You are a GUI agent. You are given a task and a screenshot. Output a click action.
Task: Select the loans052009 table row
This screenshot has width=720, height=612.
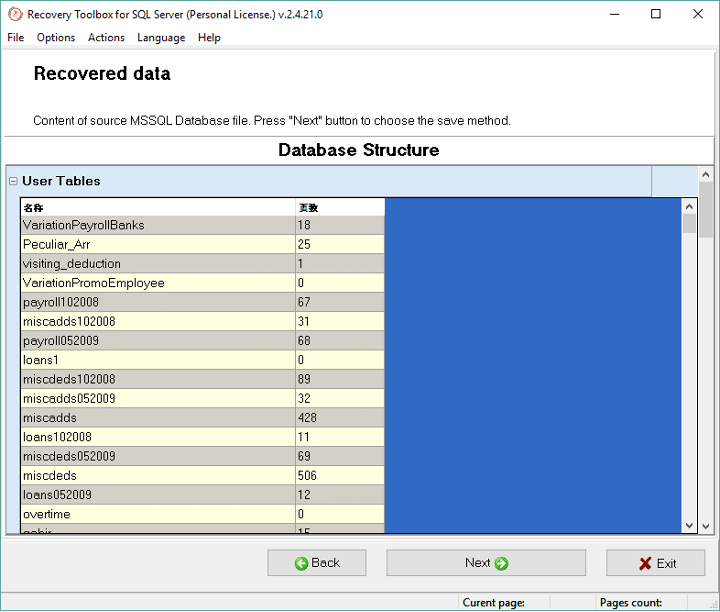point(202,495)
